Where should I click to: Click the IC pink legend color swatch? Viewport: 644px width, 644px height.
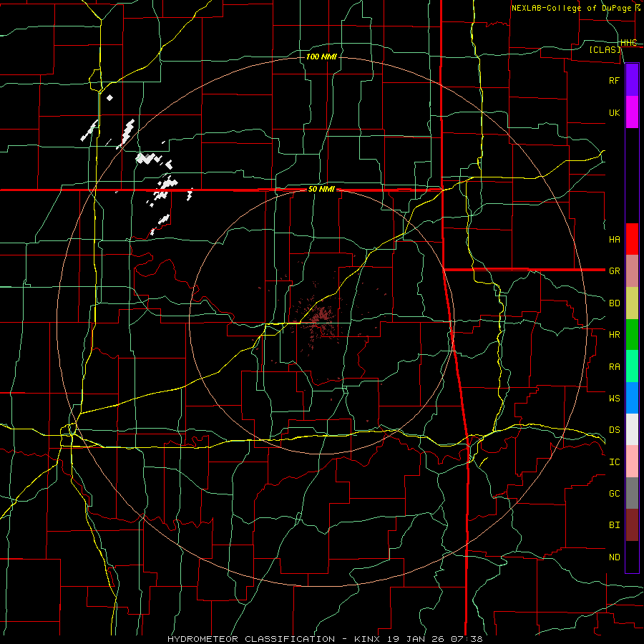coord(632,462)
